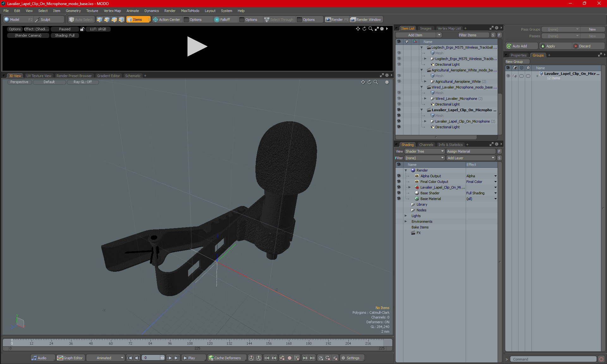This screenshot has height=364, width=607.
Task: Start the render preview with the big play arrow
Action: [197, 46]
